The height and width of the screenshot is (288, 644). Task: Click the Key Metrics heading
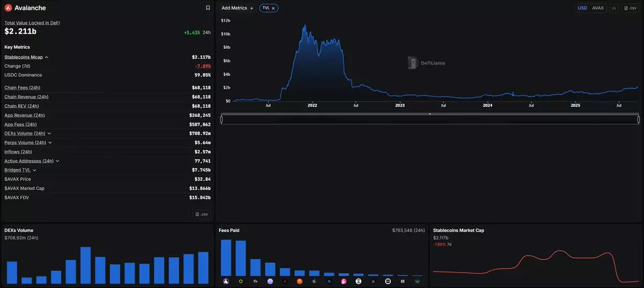17,47
